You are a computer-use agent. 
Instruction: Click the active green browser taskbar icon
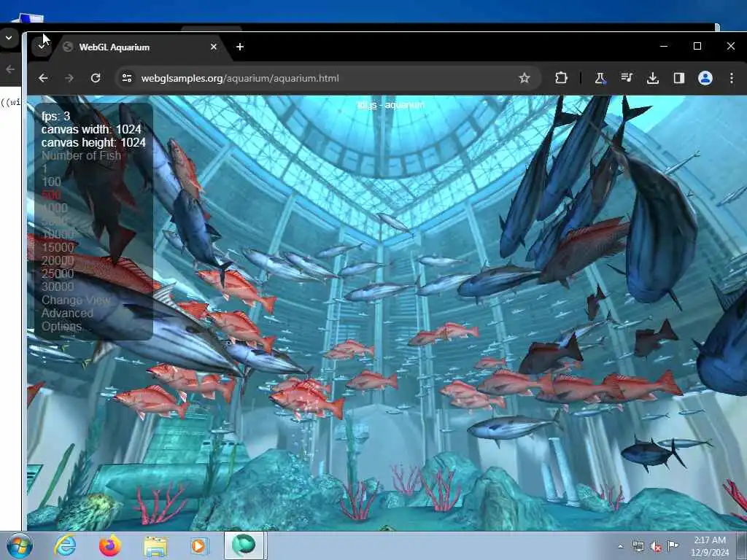244,545
